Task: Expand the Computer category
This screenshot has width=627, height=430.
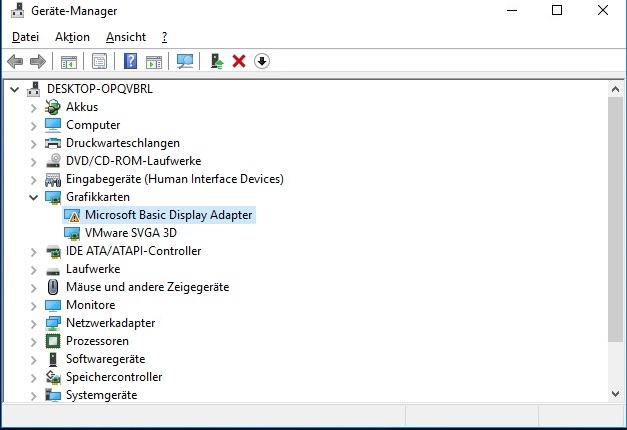Action: tap(34, 126)
